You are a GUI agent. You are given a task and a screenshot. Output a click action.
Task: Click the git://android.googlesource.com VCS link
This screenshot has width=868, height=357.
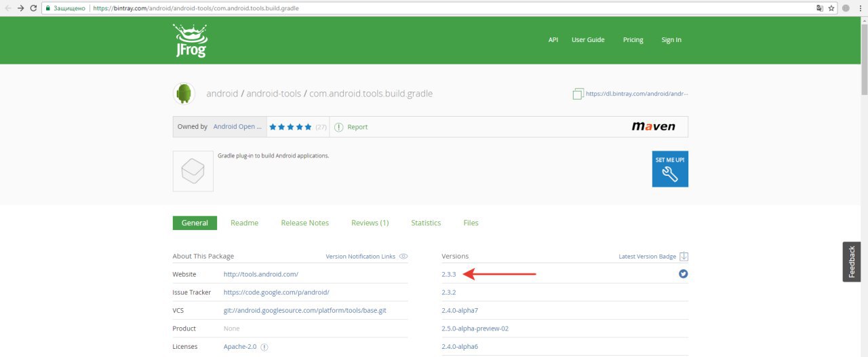(305, 310)
